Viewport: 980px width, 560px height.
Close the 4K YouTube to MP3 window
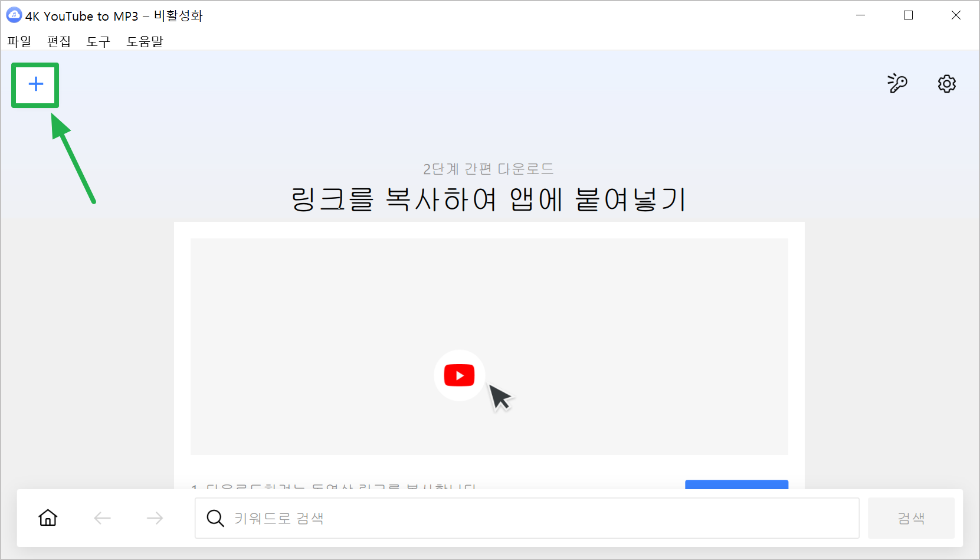[956, 15]
